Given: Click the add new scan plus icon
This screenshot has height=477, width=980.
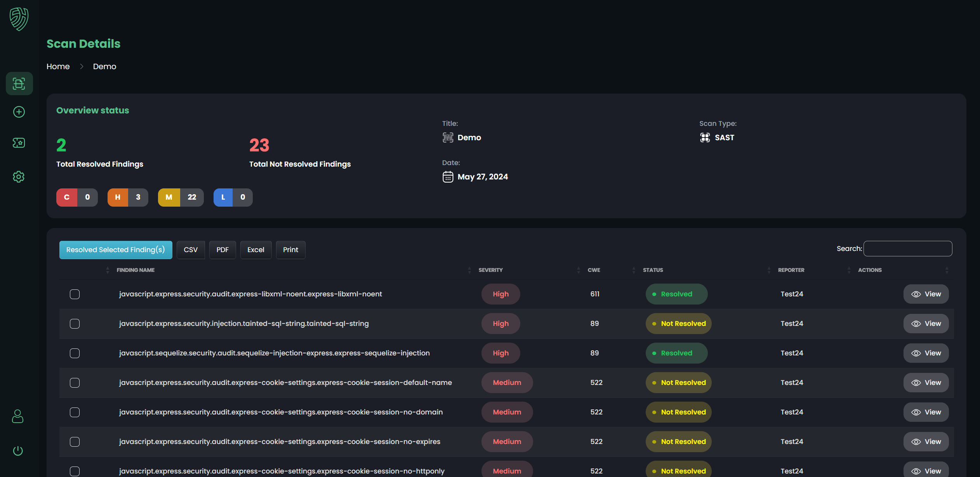Looking at the screenshot, I should coord(19,112).
